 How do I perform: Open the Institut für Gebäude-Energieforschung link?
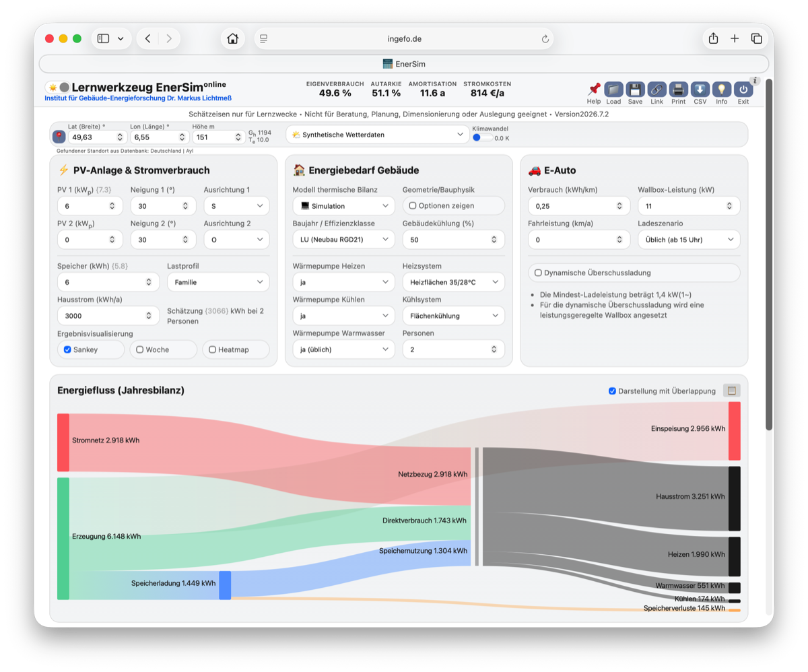[137, 98]
